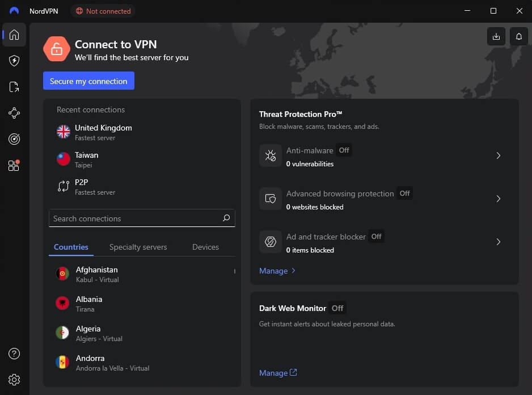The height and width of the screenshot is (395, 532).
Task: Open the file sharing icon in sidebar
Action: point(14,87)
